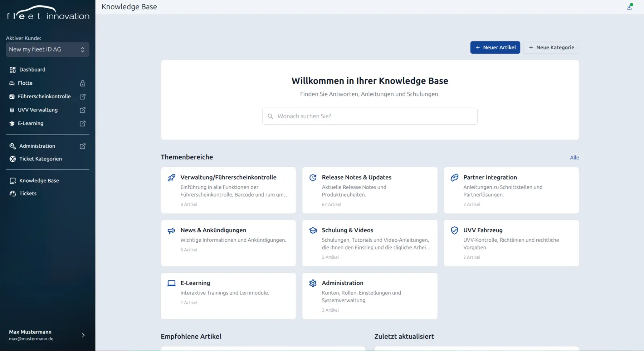Click the Dashboard grid icon
The width and height of the screenshot is (644, 351).
click(x=13, y=70)
